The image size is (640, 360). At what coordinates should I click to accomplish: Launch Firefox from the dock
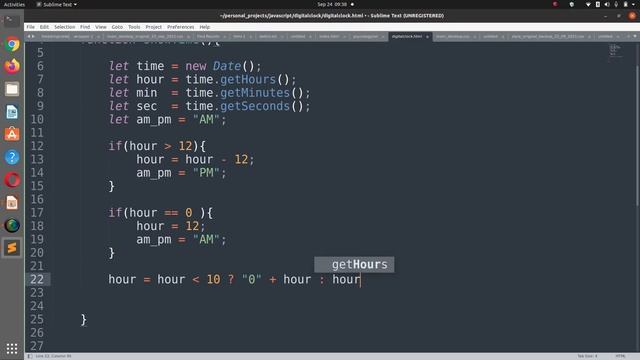(12, 66)
